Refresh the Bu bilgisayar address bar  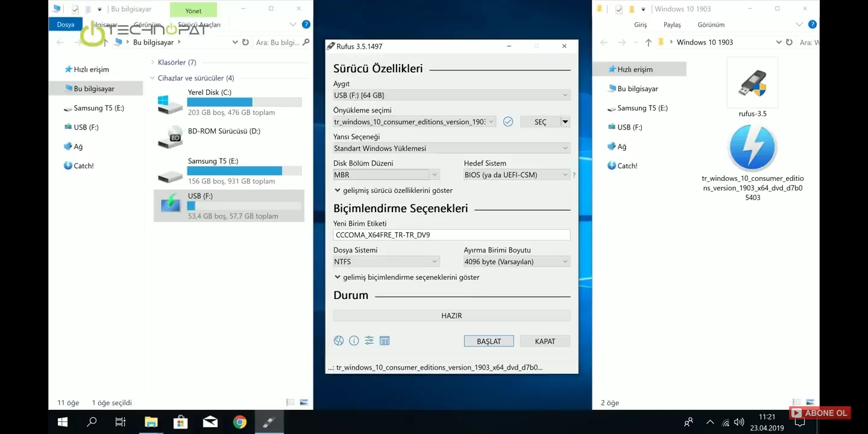click(245, 42)
